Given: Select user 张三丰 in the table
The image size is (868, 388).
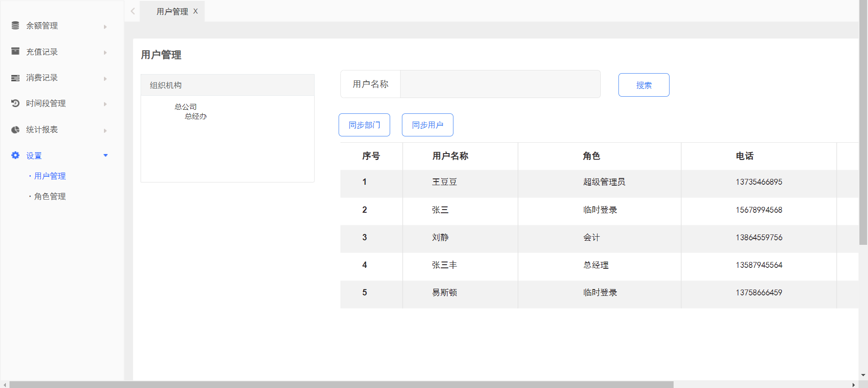Looking at the screenshot, I should pos(444,265).
